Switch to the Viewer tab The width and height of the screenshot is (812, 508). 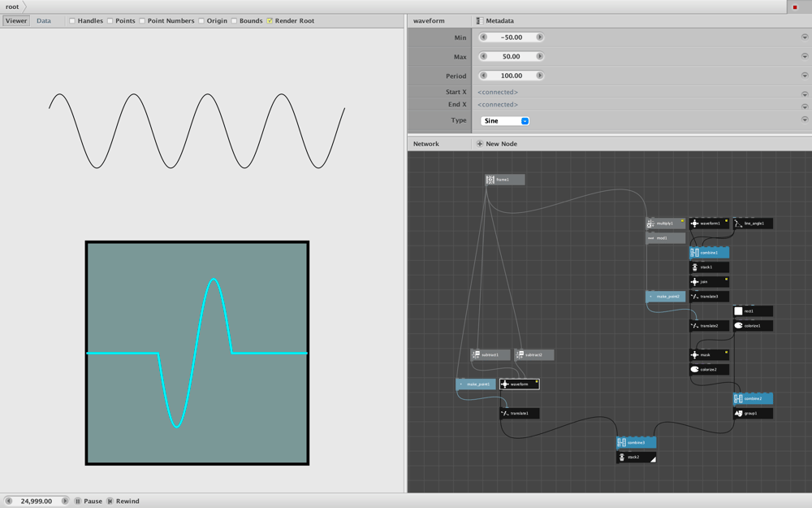(x=16, y=21)
